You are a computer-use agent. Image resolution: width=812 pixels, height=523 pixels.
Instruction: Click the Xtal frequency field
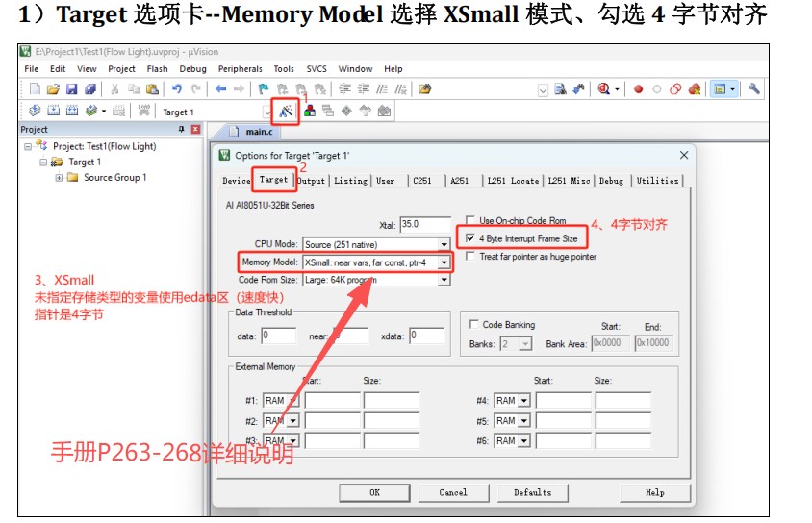[425, 224]
